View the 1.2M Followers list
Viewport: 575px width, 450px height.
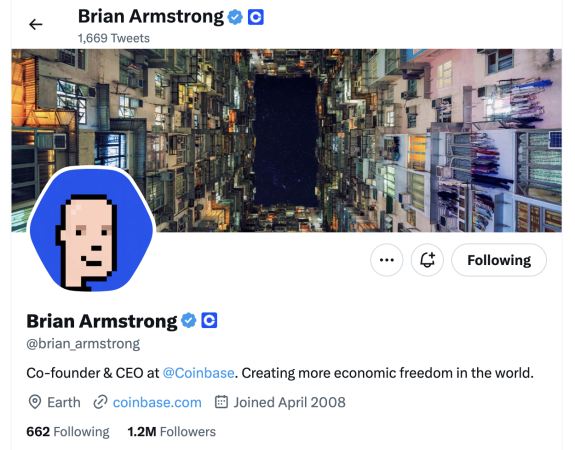[x=172, y=432]
